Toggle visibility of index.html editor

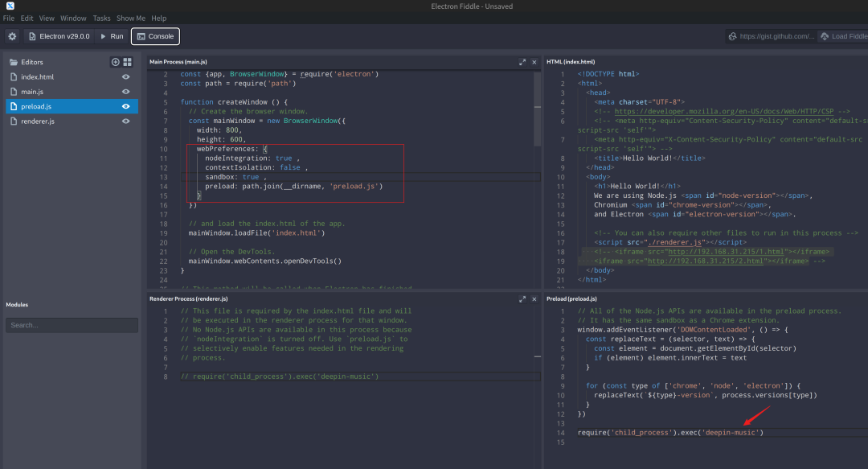click(x=125, y=77)
